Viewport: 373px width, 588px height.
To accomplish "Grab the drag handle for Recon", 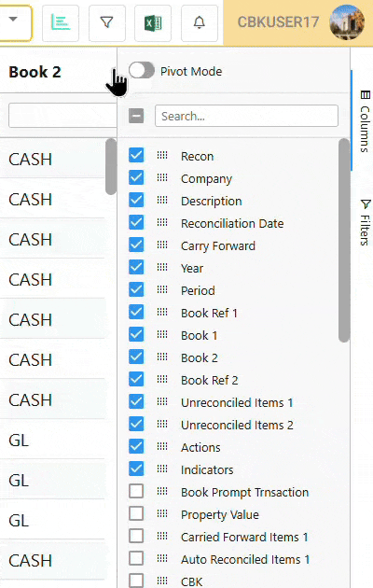I will (x=162, y=155).
